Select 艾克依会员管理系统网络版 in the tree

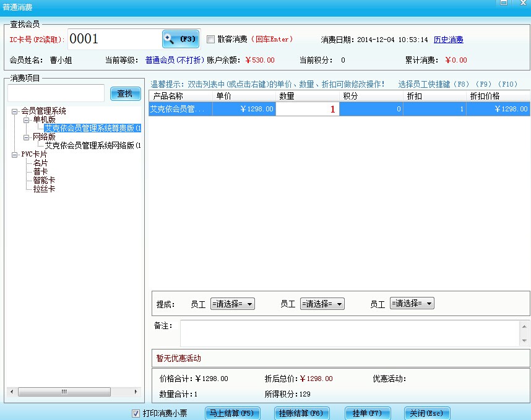point(92,145)
